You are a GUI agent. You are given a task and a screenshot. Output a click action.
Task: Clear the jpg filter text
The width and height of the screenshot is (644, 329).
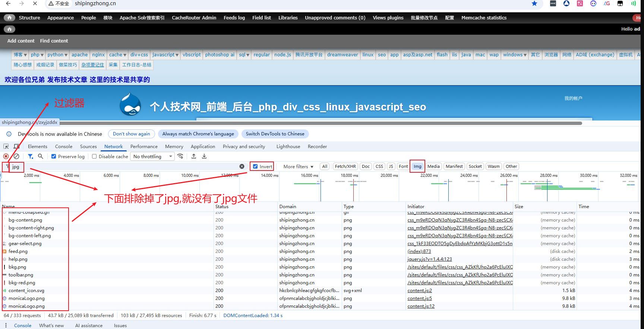tap(242, 166)
